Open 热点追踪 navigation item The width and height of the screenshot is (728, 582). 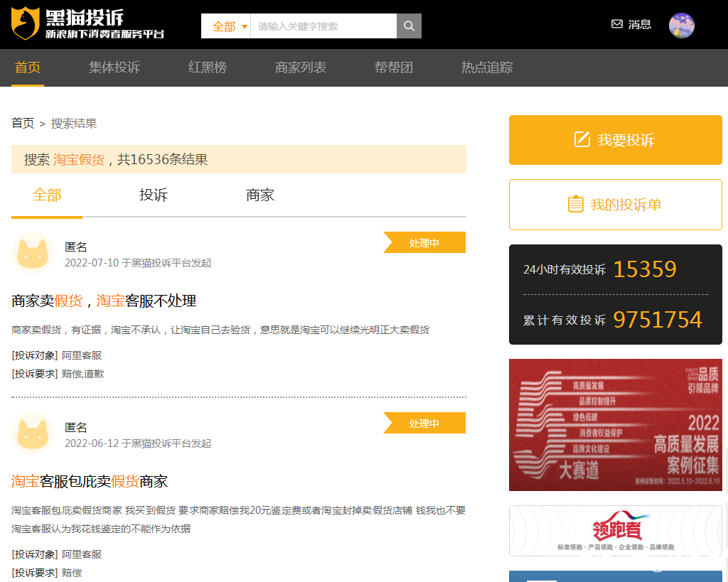pos(487,68)
